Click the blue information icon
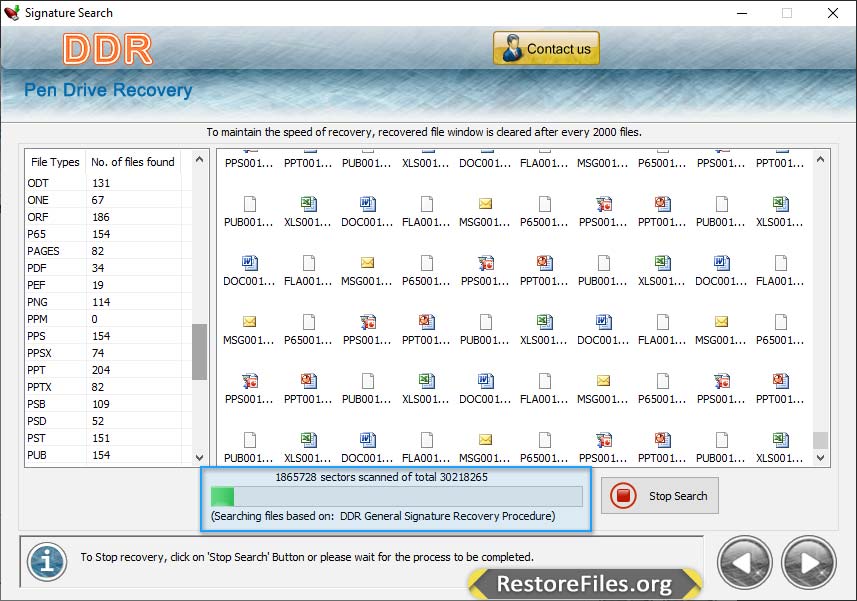Viewport: 857px width, 601px height. coord(47,562)
